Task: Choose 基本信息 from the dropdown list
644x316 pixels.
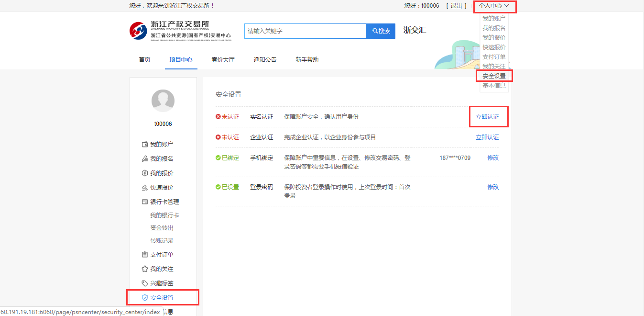Action: [x=494, y=86]
